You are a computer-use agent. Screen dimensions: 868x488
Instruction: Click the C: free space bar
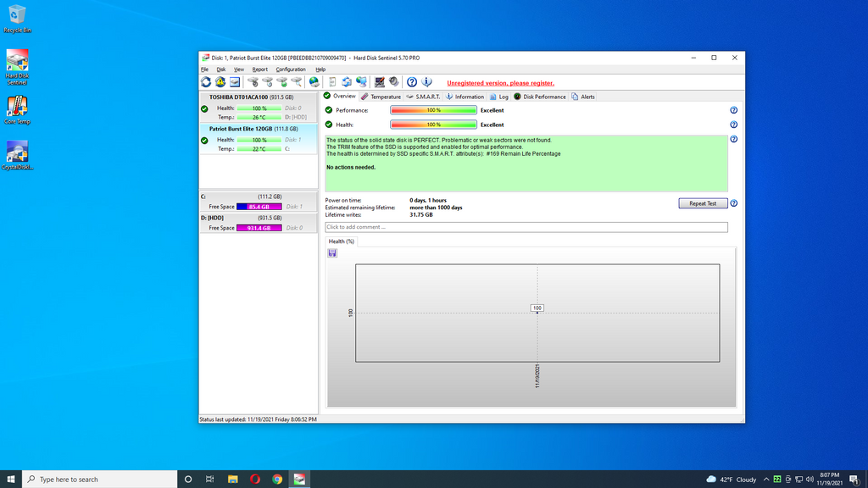pyautogui.click(x=259, y=207)
